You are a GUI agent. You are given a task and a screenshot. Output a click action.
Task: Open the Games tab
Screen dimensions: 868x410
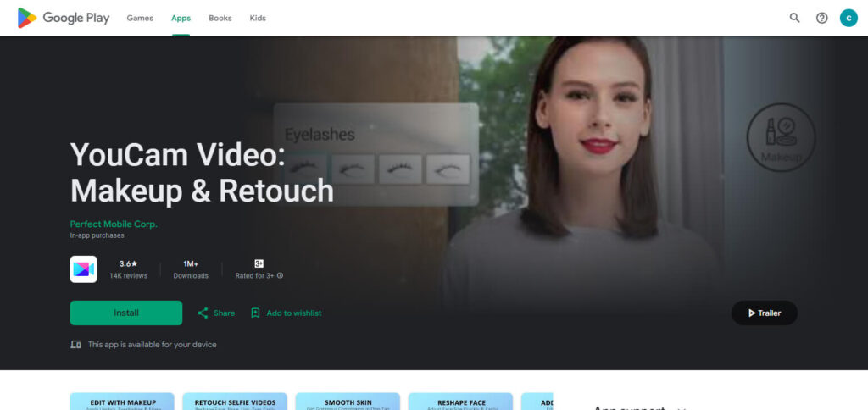pos(140,19)
